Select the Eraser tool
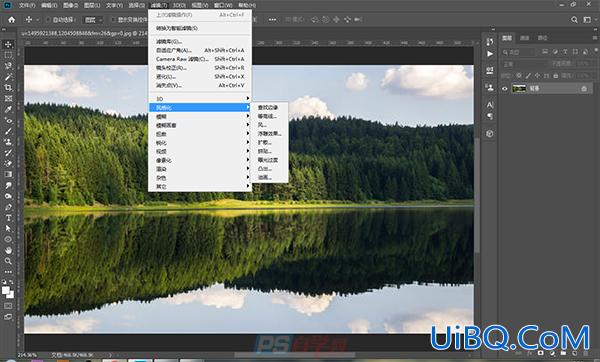 [8, 163]
